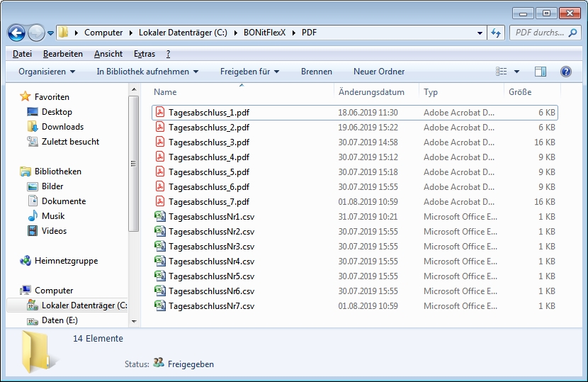Open Heimnetzgruppe in sidebar
588x382 pixels.
click(x=67, y=261)
